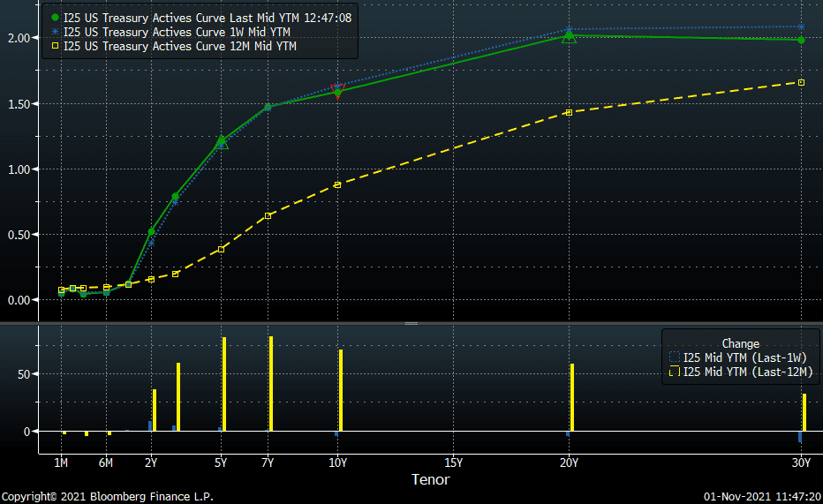The width and height of the screenshot is (823, 504).
Task: Click the Last Mid YTM legend entry
Action: [202, 18]
